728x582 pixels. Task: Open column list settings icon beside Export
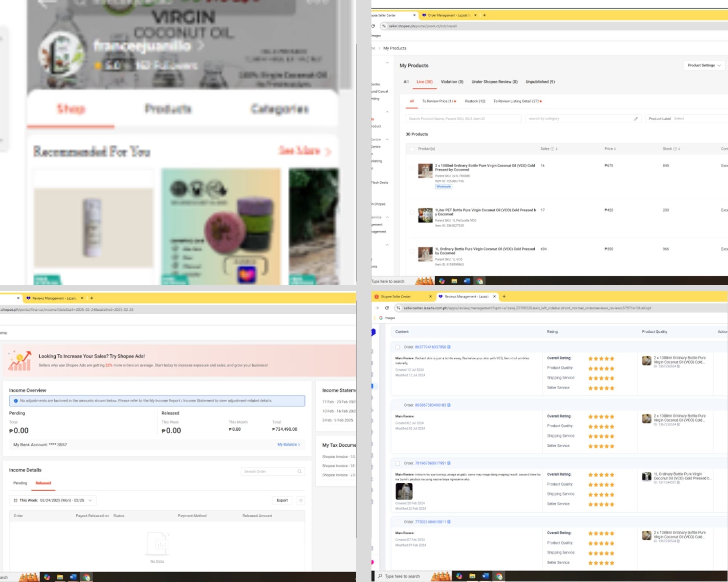pos(301,501)
